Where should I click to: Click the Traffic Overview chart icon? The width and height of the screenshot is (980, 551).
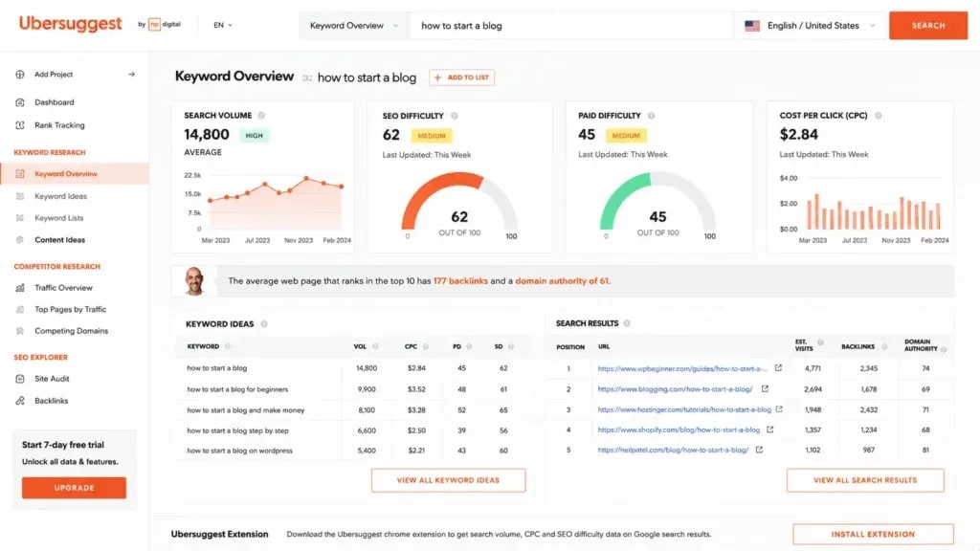pos(20,288)
